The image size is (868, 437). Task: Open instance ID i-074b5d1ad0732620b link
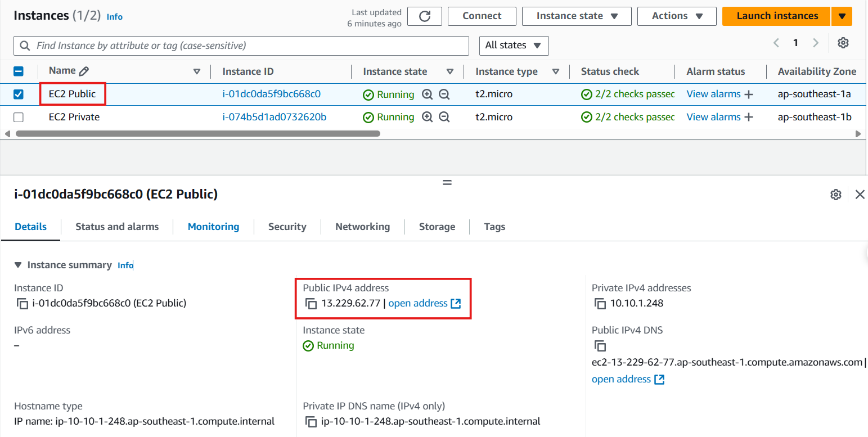(x=275, y=117)
